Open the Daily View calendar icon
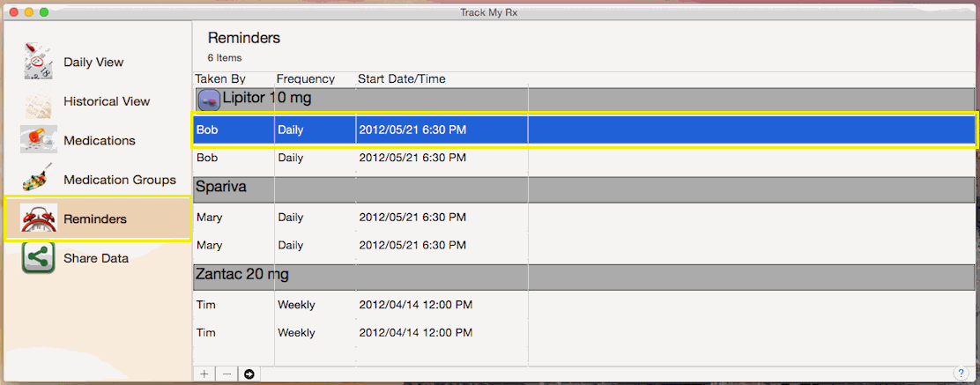This screenshot has width=980, height=385. pyautogui.click(x=39, y=62)
